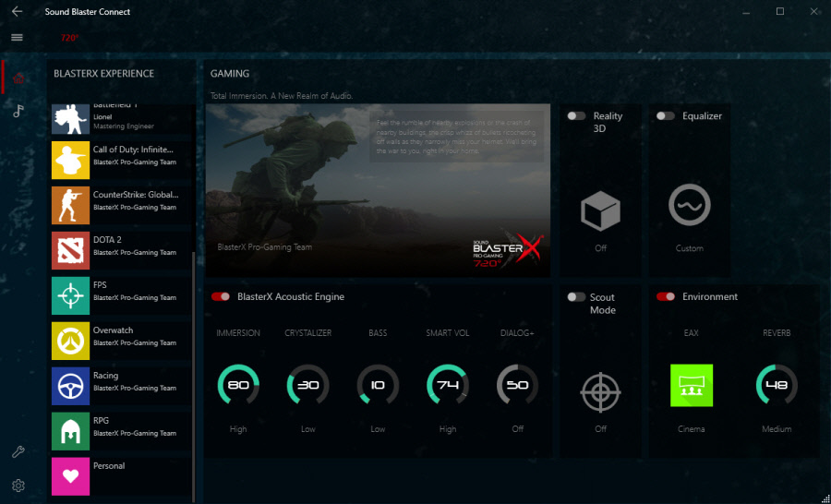Image resolution: width=831 pixels, height=504 pixels.
Task: Toggle the Scout Mode switch
Action: click(x=576, y=297)
